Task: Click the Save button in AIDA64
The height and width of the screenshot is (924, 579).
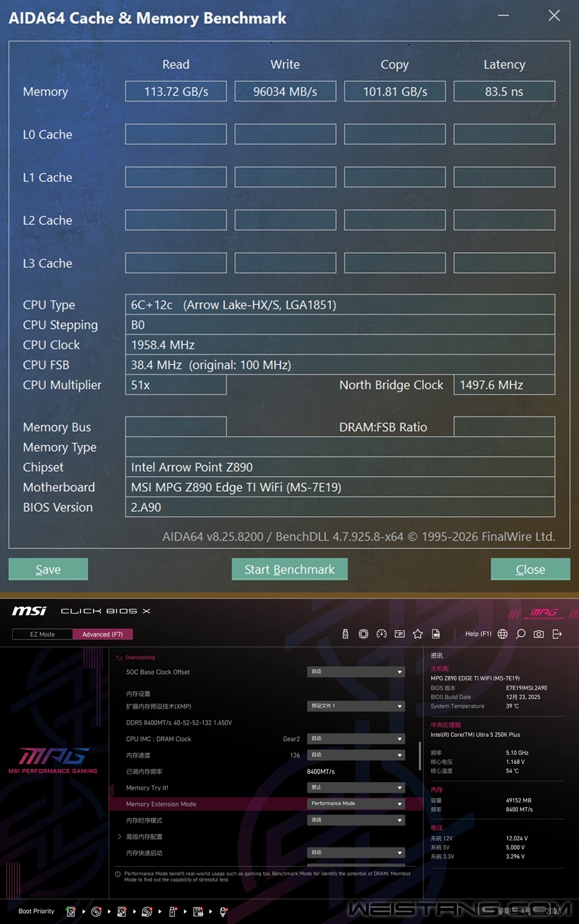Action: (x=48, y=569)
